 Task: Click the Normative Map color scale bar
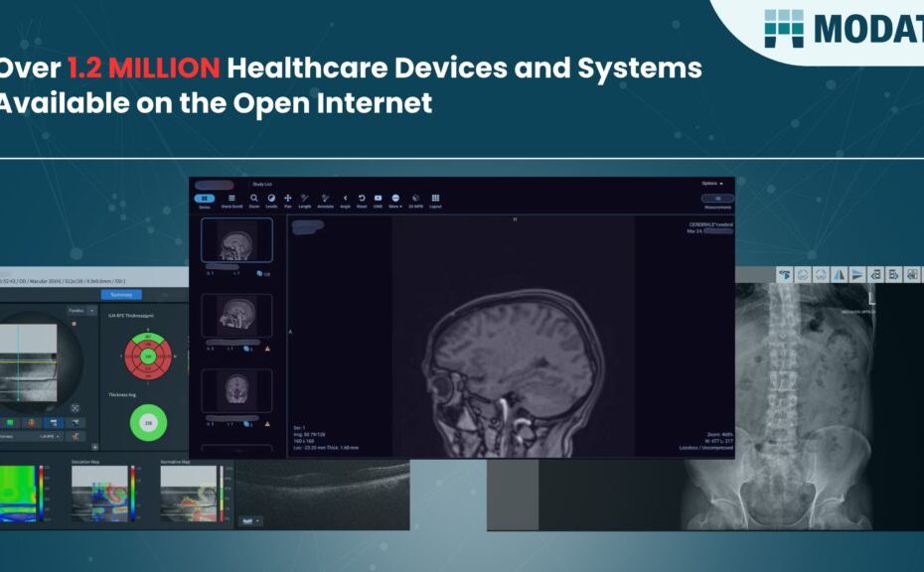point(223,494)
